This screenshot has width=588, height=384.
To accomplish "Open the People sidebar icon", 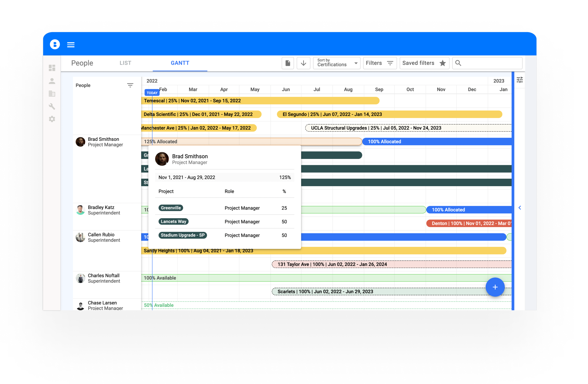I will (x=52, y=81).
